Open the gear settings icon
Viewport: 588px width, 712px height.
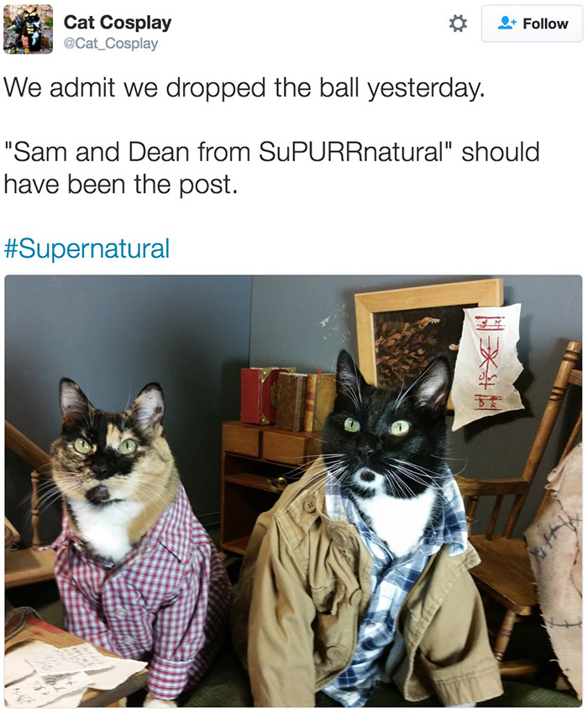click(x=458, y=24)
